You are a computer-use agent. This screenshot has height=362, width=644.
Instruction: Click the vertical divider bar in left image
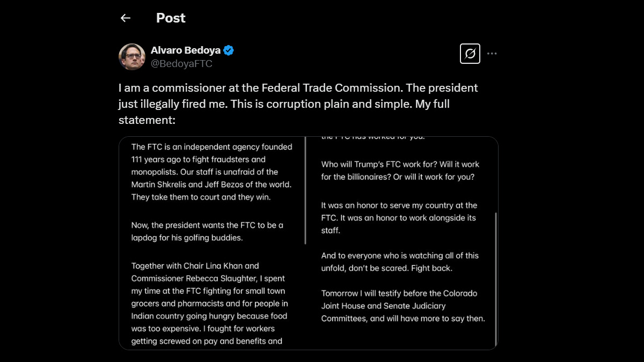(305, 190)
